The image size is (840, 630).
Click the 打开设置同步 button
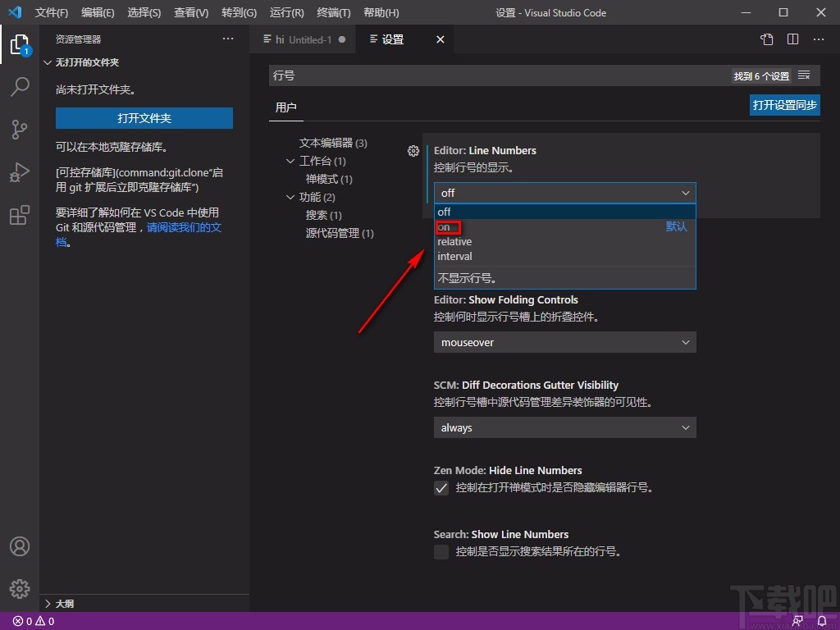(x=784, y=105)
